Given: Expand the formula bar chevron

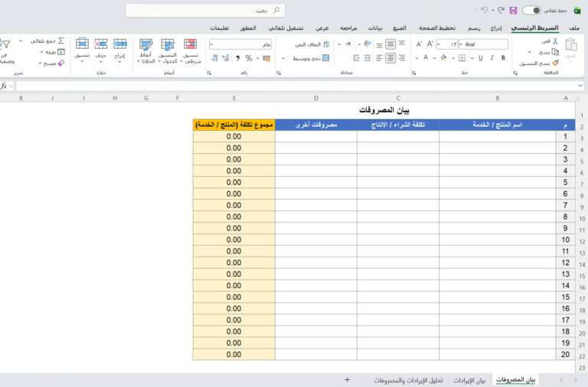Looking at the screenshot, I should tap(579, 86).
